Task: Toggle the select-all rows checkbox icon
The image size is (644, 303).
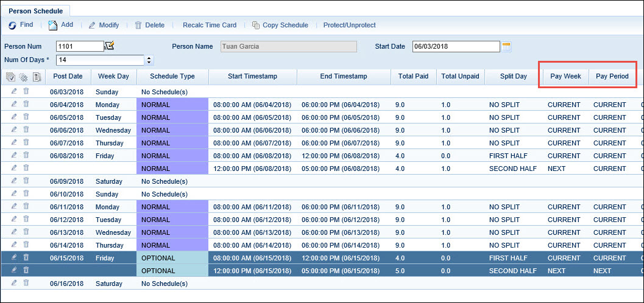Action: point(11,77)
